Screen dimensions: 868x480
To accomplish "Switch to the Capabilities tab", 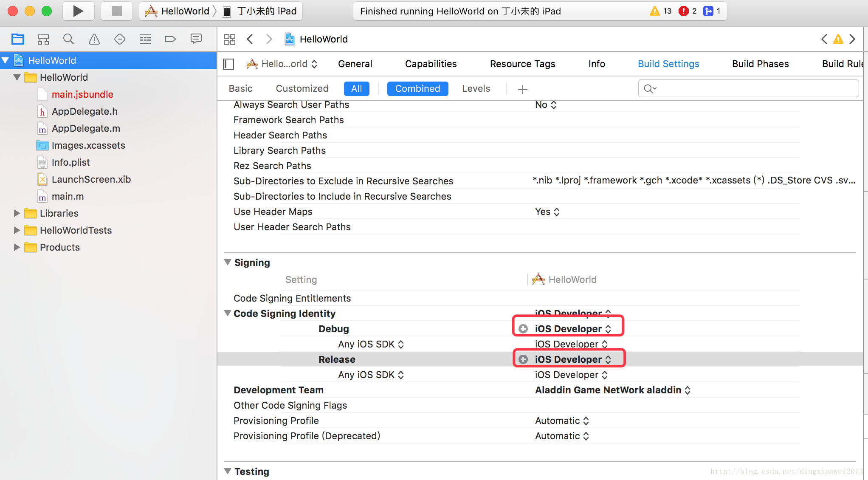I will 431,64.
